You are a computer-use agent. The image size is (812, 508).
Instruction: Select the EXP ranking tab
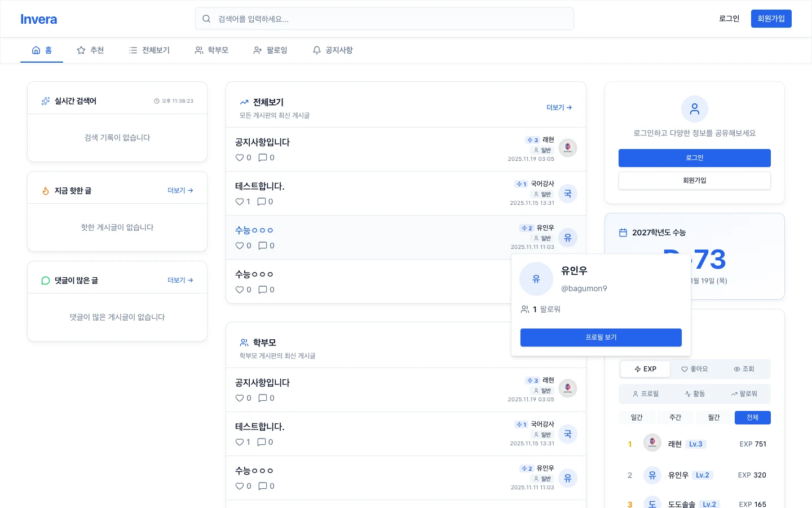(x=645, y=369)
